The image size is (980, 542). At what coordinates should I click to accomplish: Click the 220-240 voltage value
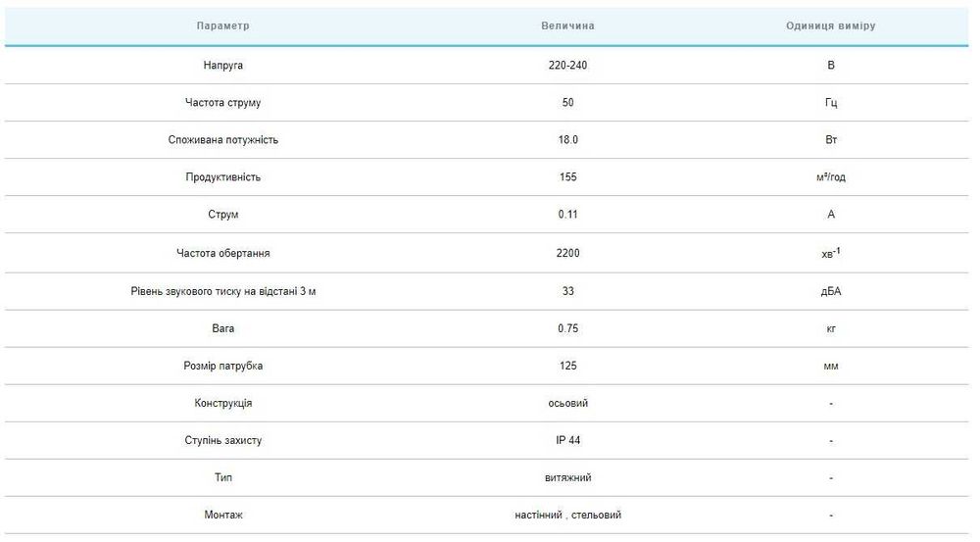click(568, 65)
